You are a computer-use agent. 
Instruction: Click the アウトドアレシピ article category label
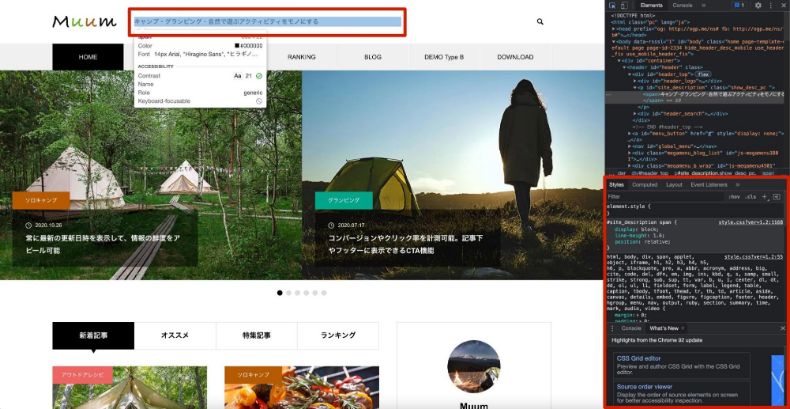pos(83,375)
